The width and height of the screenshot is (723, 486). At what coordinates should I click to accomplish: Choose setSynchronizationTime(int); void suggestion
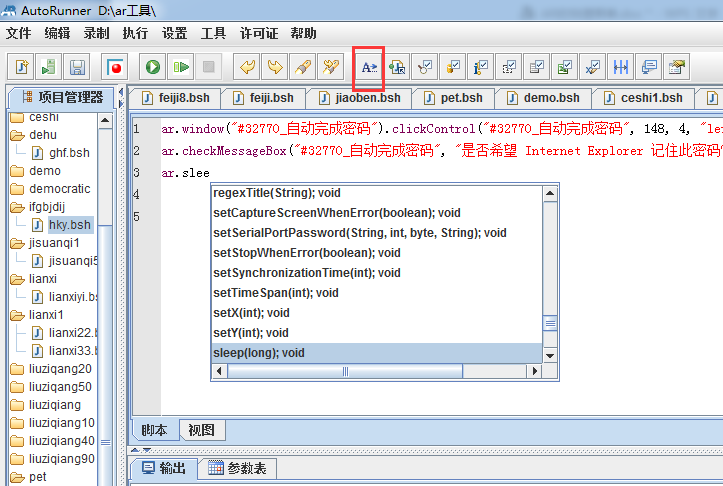(376, 273)
